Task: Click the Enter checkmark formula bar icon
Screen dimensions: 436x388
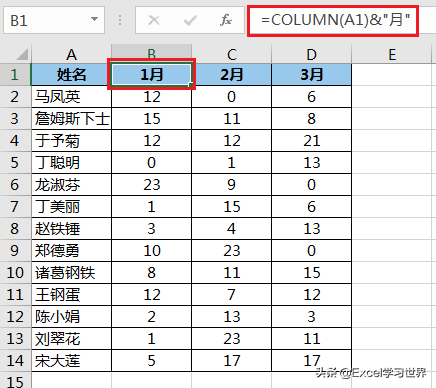Action: [x=190, y=20]
